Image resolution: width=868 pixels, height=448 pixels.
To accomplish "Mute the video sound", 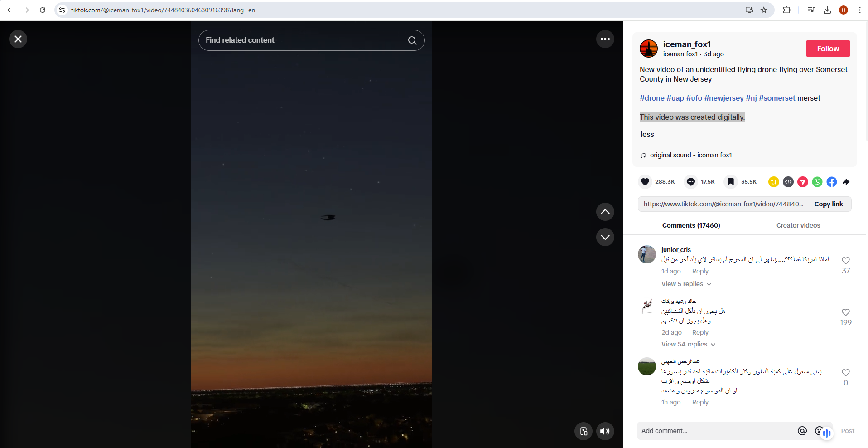I will tap(605, 431).
